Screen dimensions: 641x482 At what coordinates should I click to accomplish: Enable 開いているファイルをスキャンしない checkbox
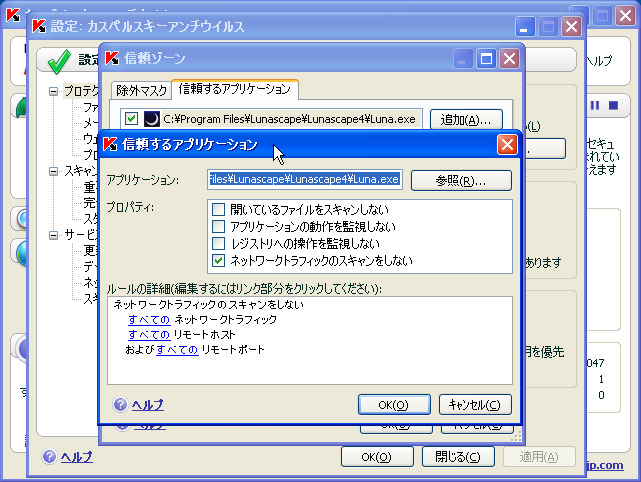coord(219,210)
